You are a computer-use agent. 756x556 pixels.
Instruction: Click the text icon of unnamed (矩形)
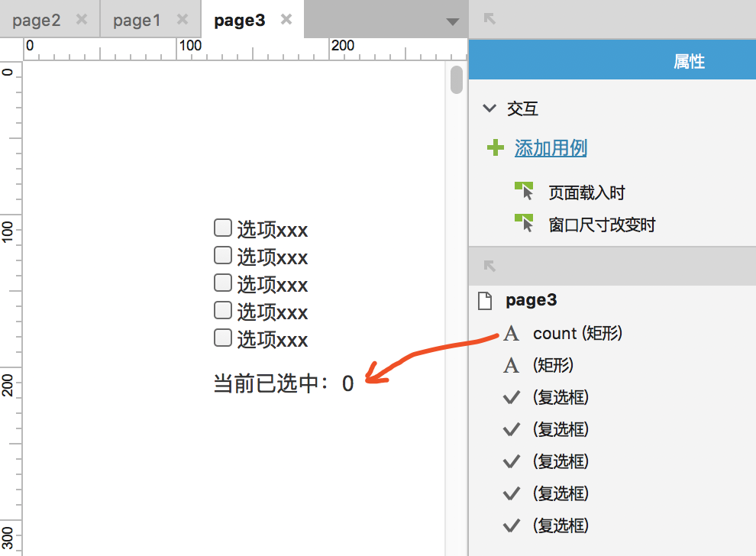point(511,365)
